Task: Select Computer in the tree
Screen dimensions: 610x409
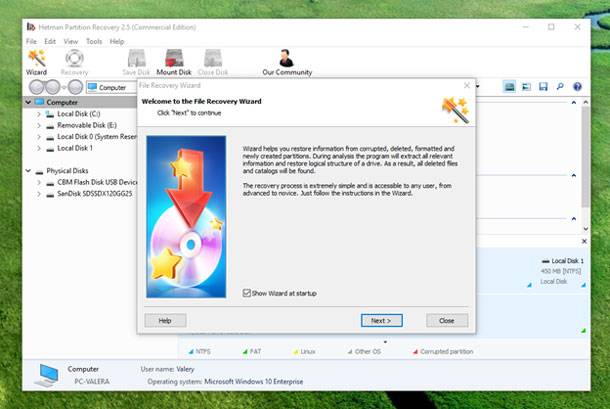Action: tap(62, 102)
